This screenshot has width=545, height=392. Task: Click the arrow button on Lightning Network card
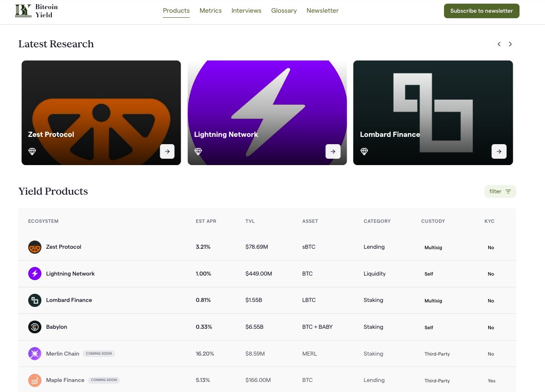[333, 151]
